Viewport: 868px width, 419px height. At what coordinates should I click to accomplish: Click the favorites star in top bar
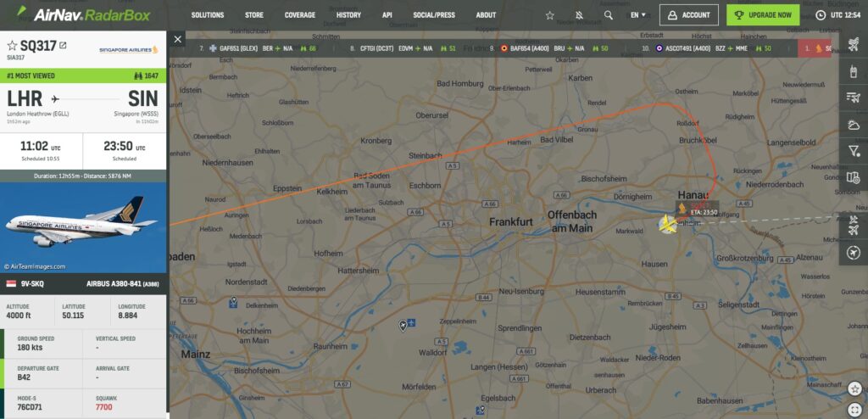(x=549, y=15)
